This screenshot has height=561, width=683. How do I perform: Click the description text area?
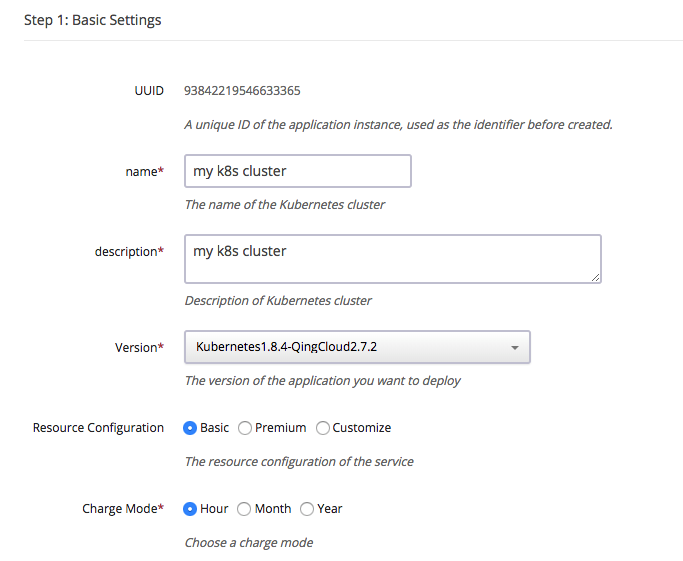pyautogui.click(x=392, y=259)
